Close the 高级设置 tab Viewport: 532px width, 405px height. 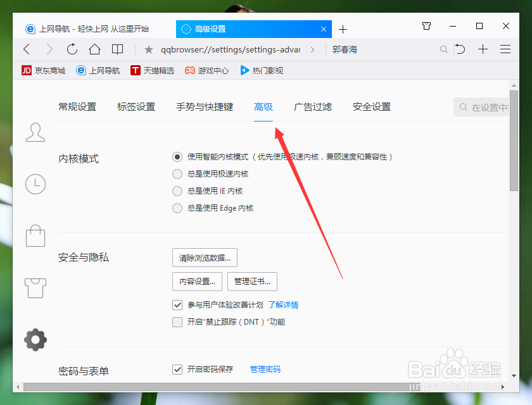[324, 29]
